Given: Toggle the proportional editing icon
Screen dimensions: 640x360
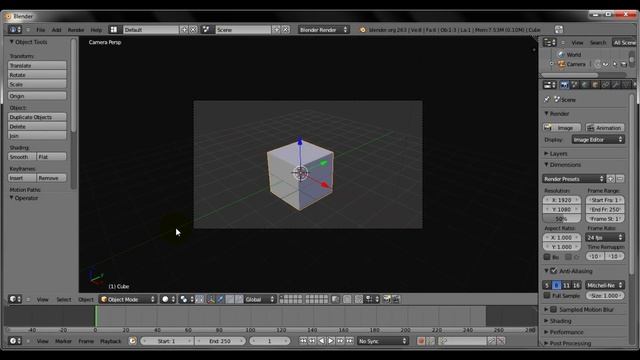Looking at the screenshot, I should (347, 299).
